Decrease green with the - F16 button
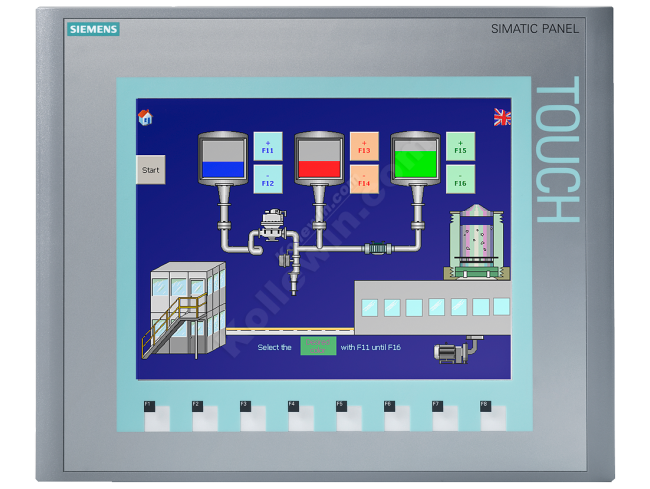Viewport: 650px width, 489px height. click(x=460, y=179)
